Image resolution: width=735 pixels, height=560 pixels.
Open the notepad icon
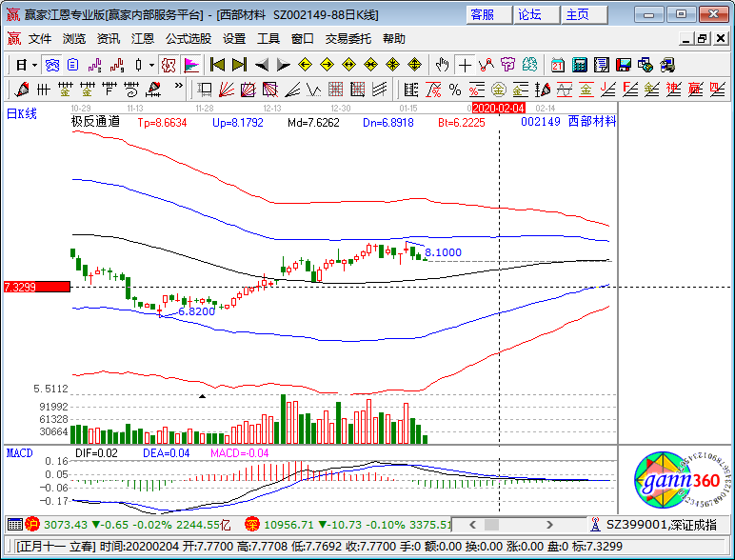pos(602,65)
